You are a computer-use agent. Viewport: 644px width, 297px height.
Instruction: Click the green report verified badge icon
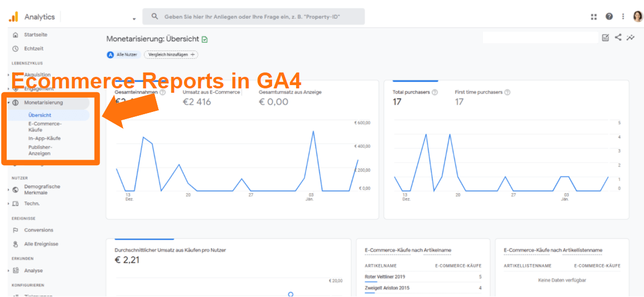click(204, 40)
